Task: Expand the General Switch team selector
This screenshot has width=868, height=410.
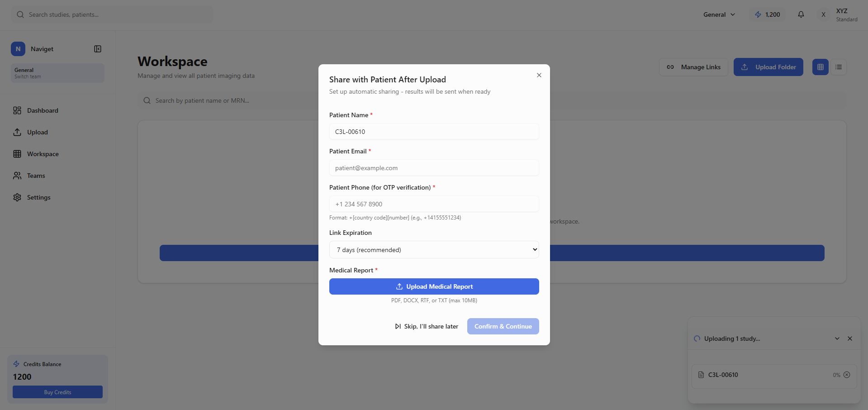Action: [x=57, y=73]
